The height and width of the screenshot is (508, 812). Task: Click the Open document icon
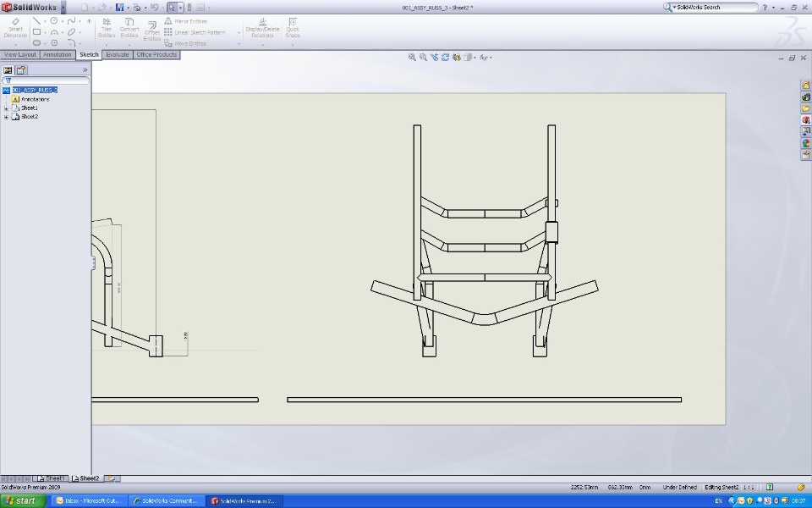[102, 8]
